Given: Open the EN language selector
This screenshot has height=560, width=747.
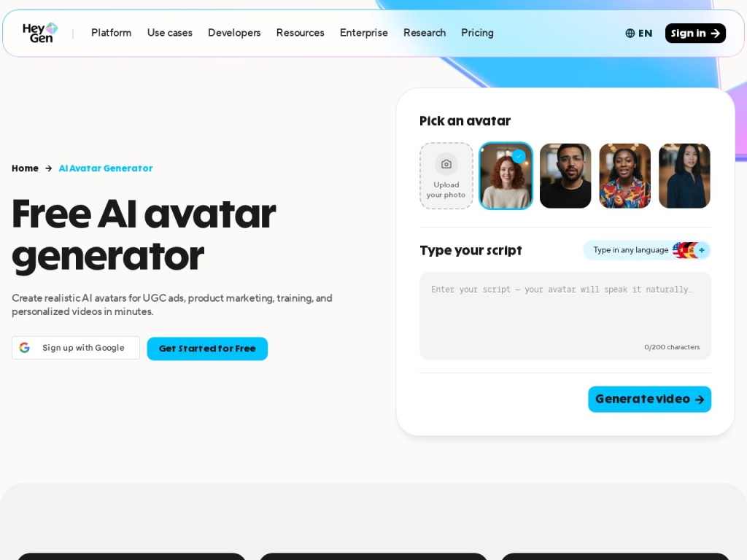Looking at the screenshot, I should (639, 34).
